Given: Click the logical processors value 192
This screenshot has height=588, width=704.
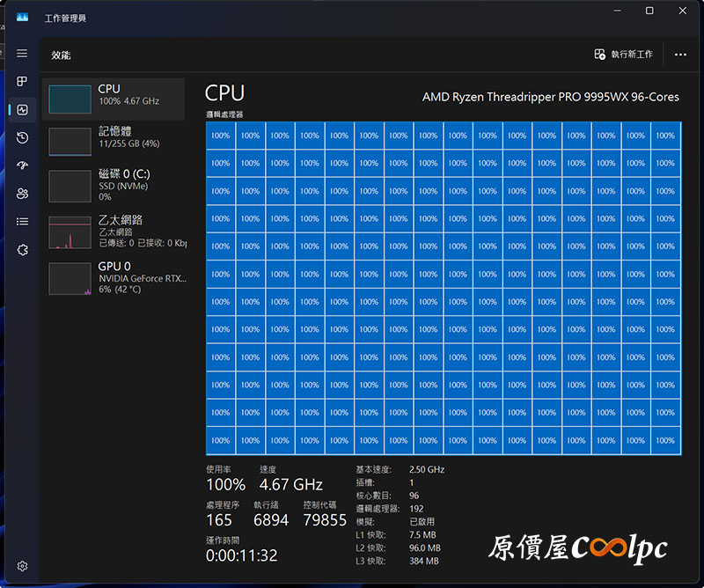Looking at the screenshot, I should 416,509.
